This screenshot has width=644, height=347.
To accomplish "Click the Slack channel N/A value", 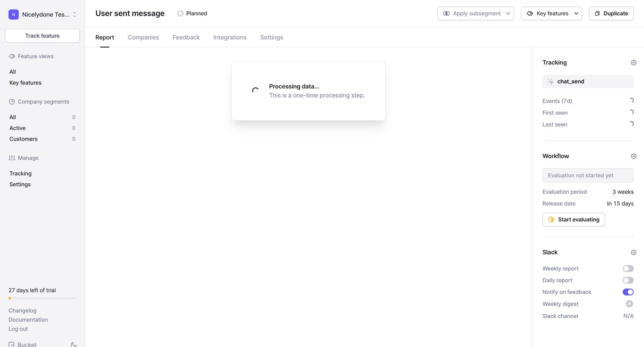I will (629, 316).
